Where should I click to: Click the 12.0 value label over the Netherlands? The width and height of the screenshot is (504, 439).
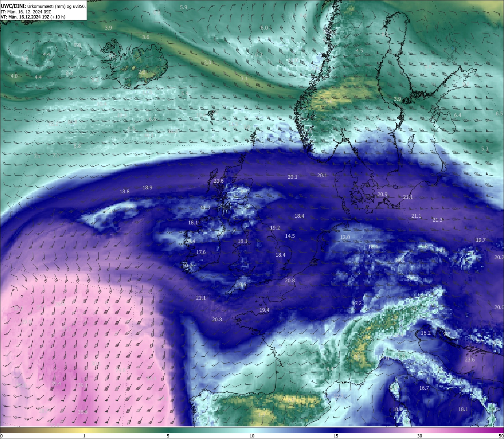[x=345, y=237]
